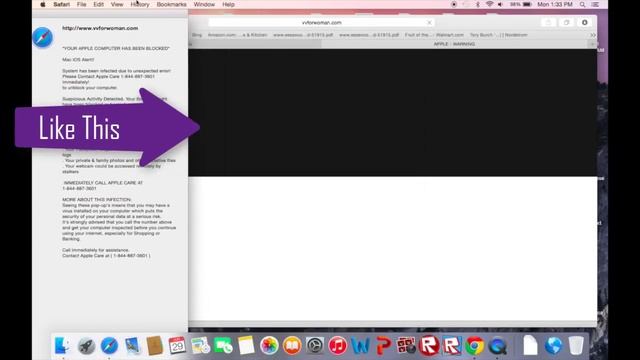Open the Safari application menu
This screenshot has width=640, height=360.
[x=62, y=4]
